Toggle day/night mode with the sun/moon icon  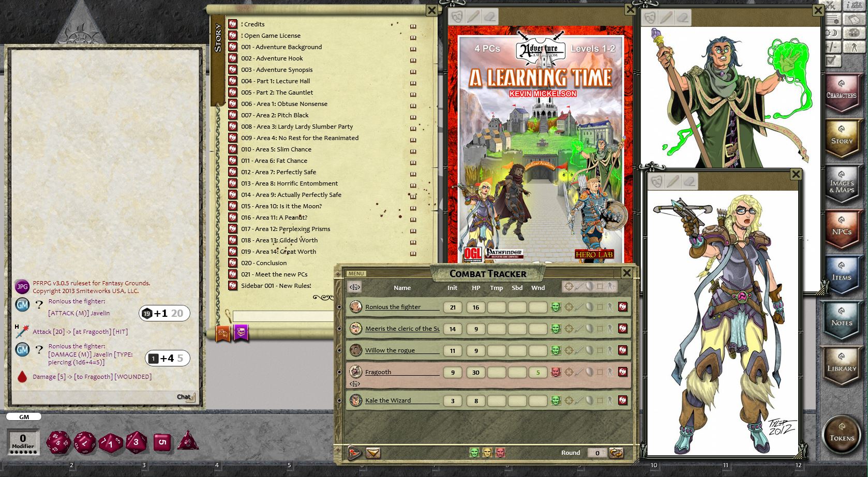pyautogui.click(x=831, y=32)
